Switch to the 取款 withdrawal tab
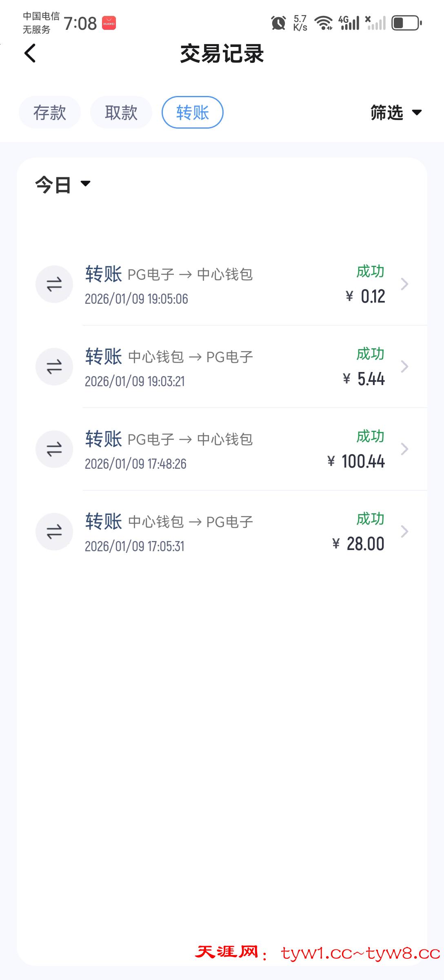Viewport: 444px width, 980px height. 121,112
